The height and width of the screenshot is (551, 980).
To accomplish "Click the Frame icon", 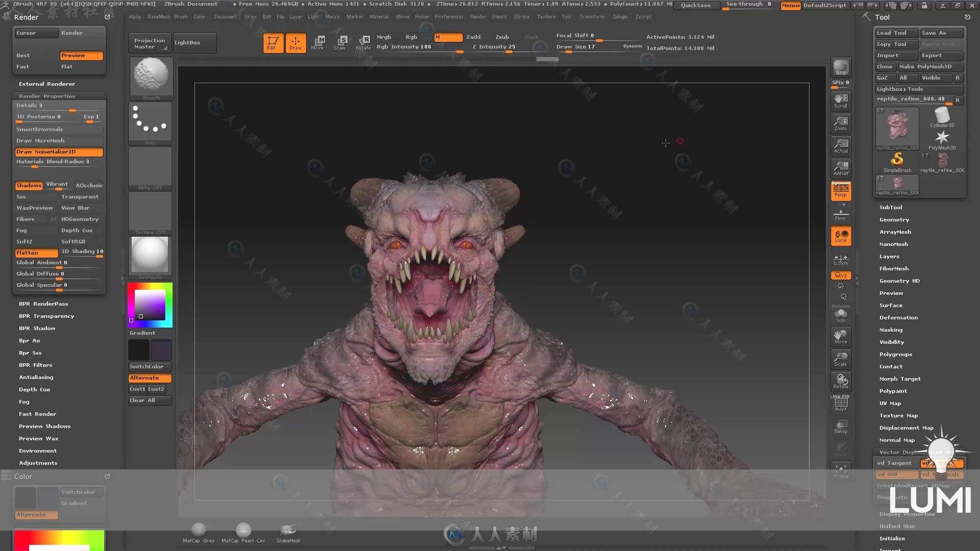I will coord(841,471).
